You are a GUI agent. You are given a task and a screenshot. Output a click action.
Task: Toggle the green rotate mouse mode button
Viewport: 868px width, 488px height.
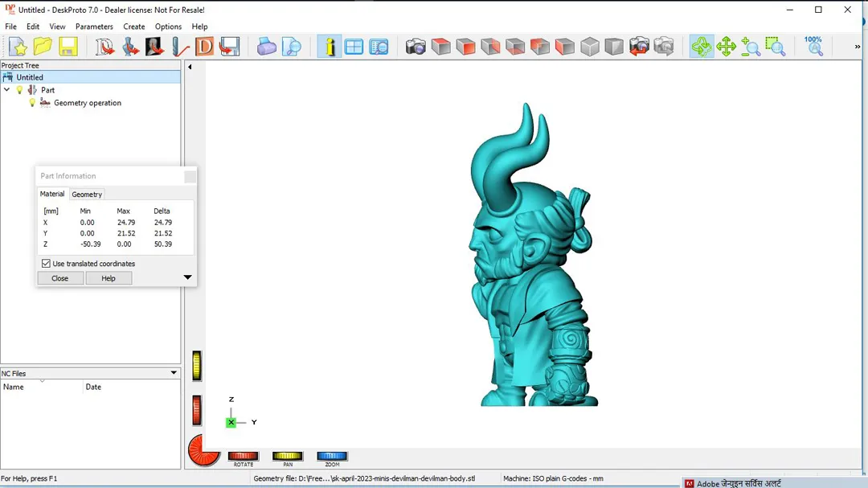pyautogui.click(x=702, y=47)
